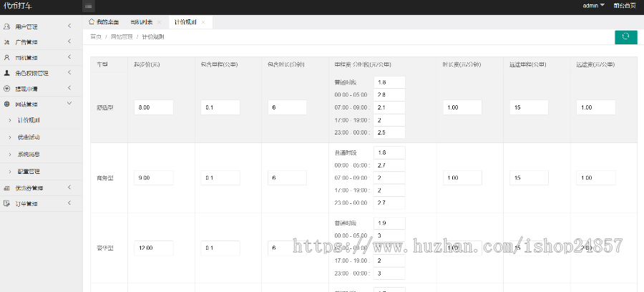Click the 商务型 起步价 field showing 9.00
The image size is (644, 292).
[154, 177]
